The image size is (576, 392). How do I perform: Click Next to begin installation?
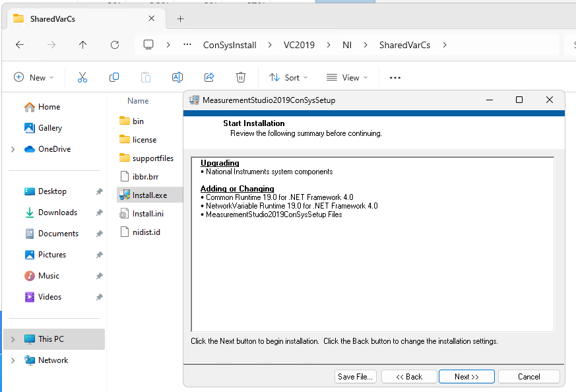466,377
